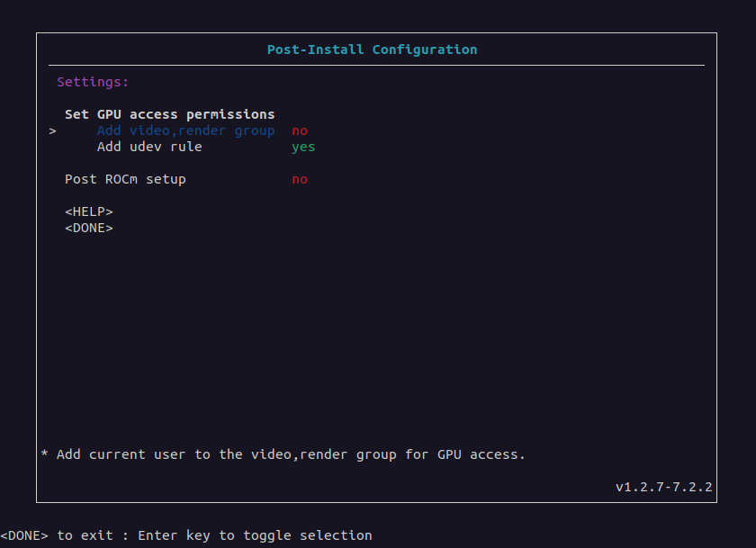This screenshot has width=756, height=548.
Task: Select the 'Post ROCm setup' entry
Action: point(125,179)
